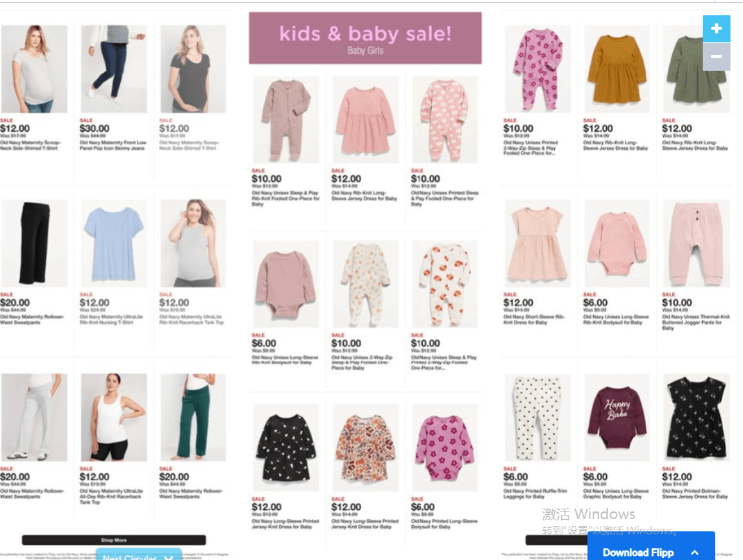Zoom out with the minus button
Screen dimensions: 743x560
click(716, 57)
